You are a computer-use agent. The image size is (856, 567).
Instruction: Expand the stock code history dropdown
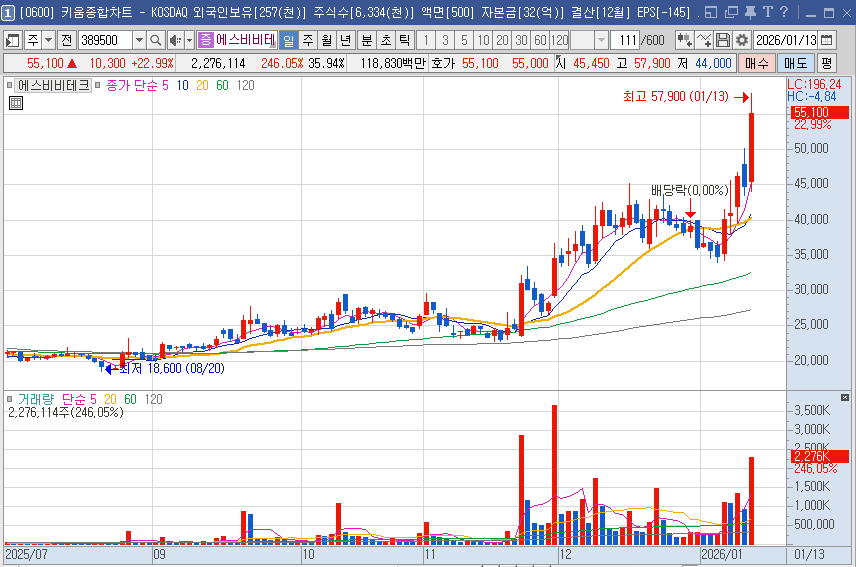tap(139, 40)
